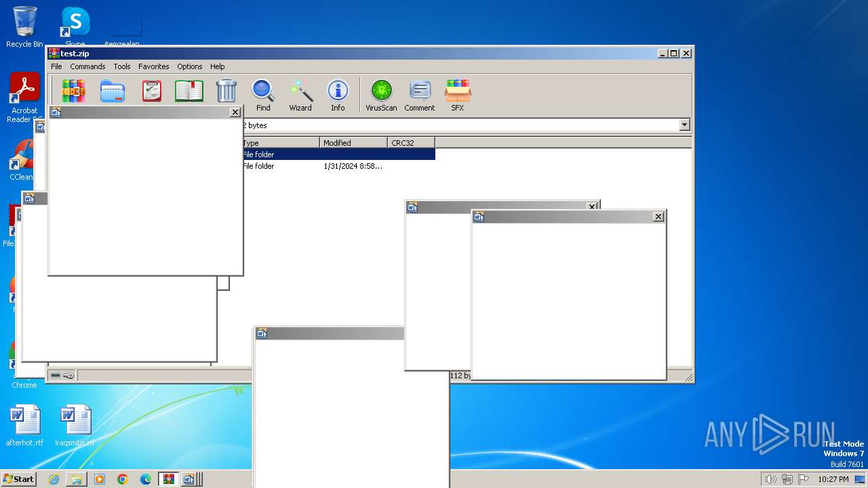Click the Delete trash can icon
This screenshot has height=488, width=868.
tap(226, 91)
